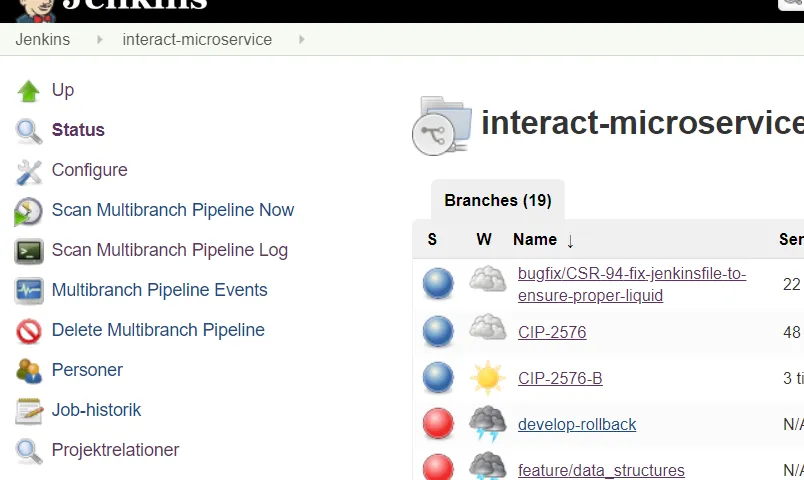Open branch develop-rollback
This screenshot has height=480, width=804.
click(577, 425)
